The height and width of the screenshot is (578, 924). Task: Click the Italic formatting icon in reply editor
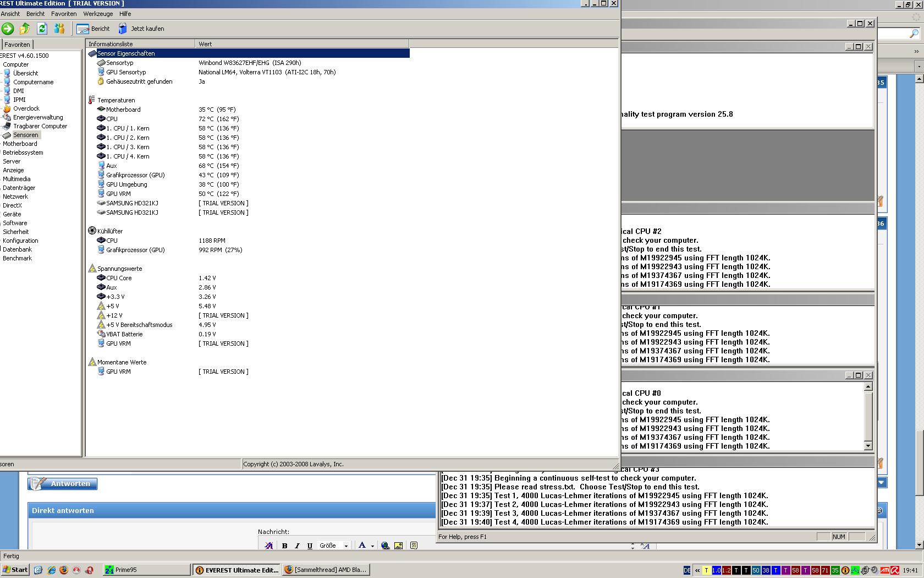297,546
